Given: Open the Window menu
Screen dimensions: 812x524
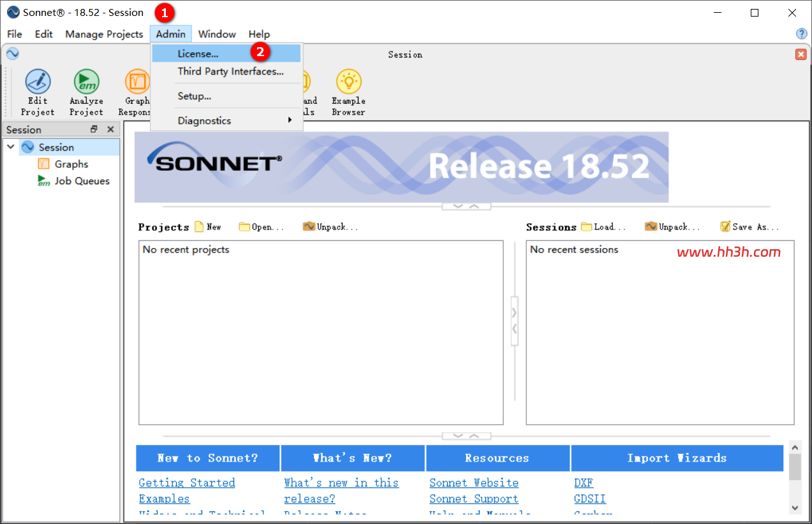Looking at the screenshot, I should [x=217, y=34].
